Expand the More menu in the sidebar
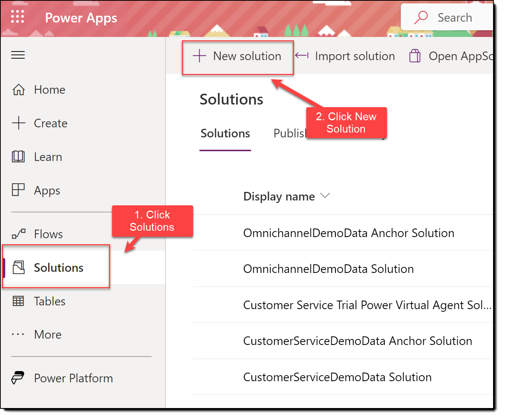The width and height of the screenshot is (505, 420). coord(18,335)
